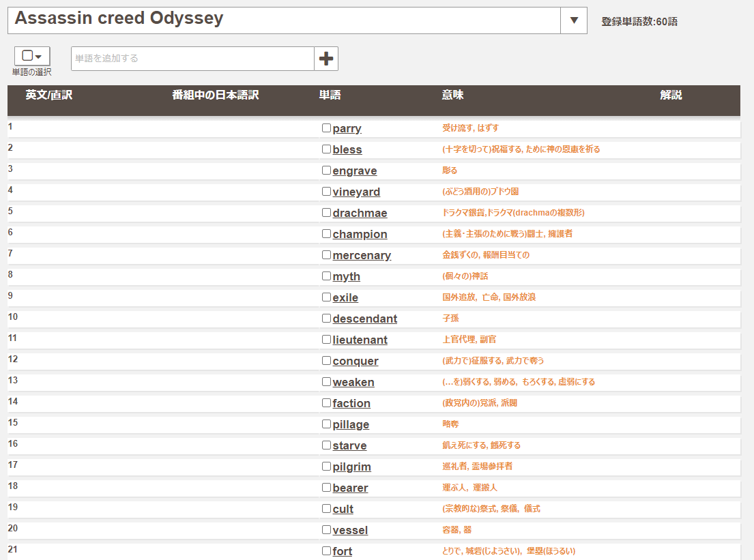Viewport: 754px width, 560px height.
Task: Click the 解説 column header
Action: pos(671,95)
